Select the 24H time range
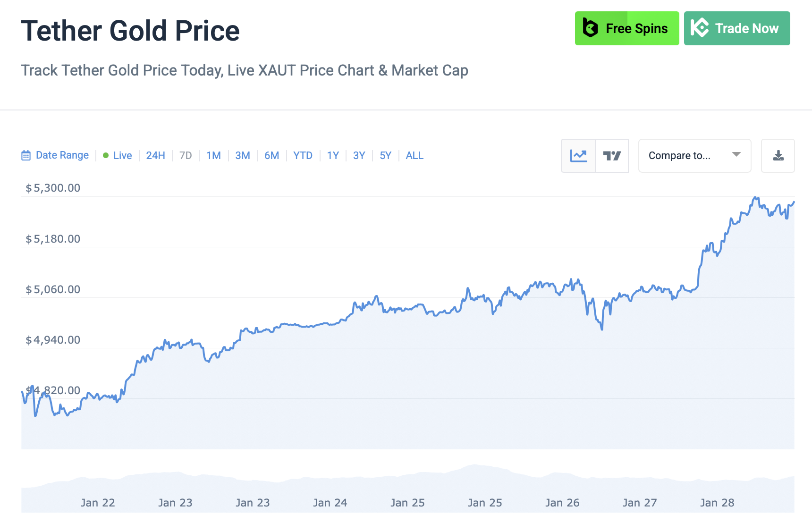Screen dimensions: 812x523 coord(155,156)
